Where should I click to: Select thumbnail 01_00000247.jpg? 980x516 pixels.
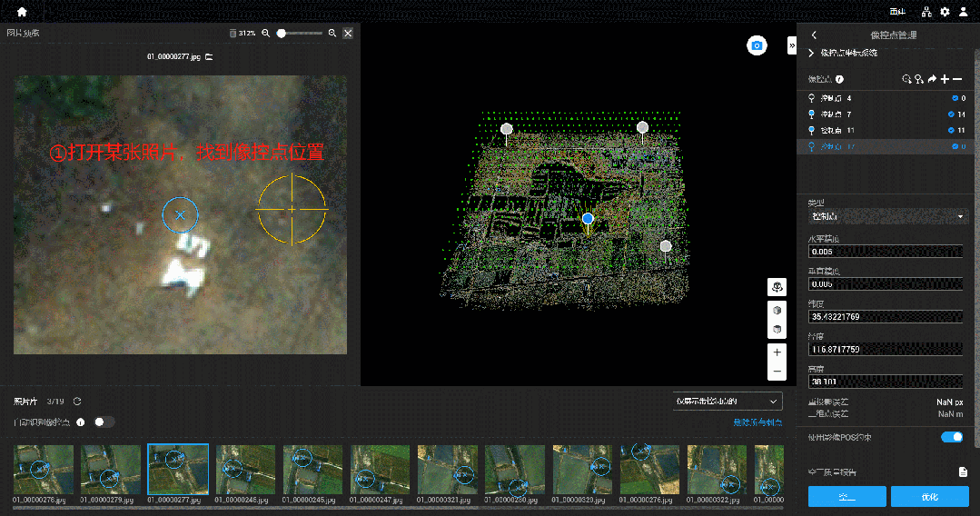click(x=380, y=469)
